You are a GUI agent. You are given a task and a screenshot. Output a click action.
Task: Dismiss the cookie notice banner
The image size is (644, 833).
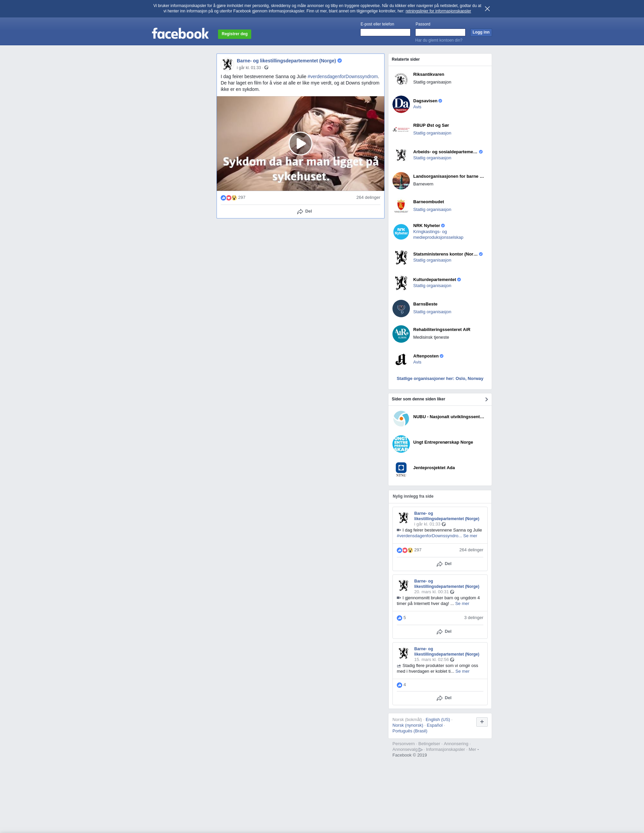pos(487,9)
